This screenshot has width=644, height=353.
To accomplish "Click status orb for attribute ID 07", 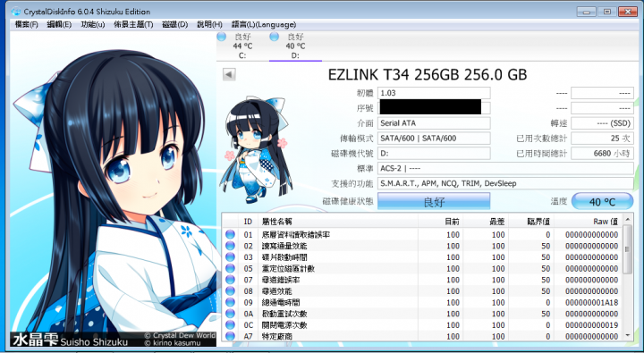I will click(x=230, y=280).
